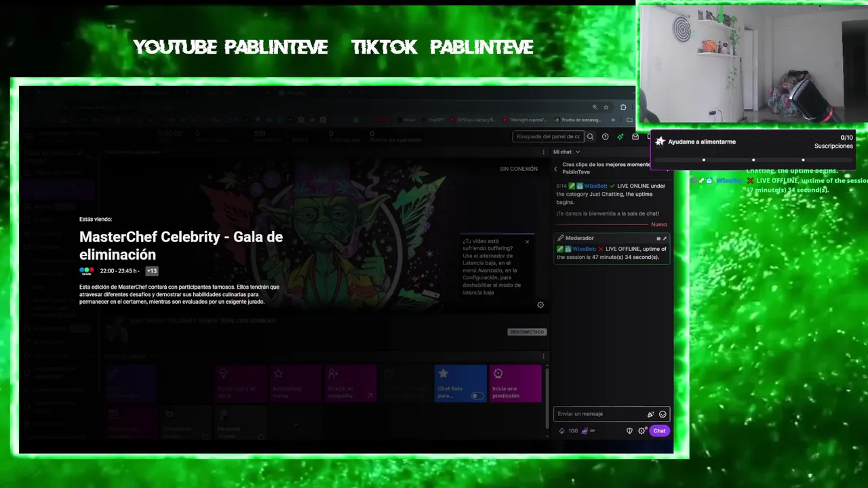Image resolution: width=868 pixels, height=488 pixels.
Task: Click the tag icon on Moderador card
Action: (x=658, y=239)
